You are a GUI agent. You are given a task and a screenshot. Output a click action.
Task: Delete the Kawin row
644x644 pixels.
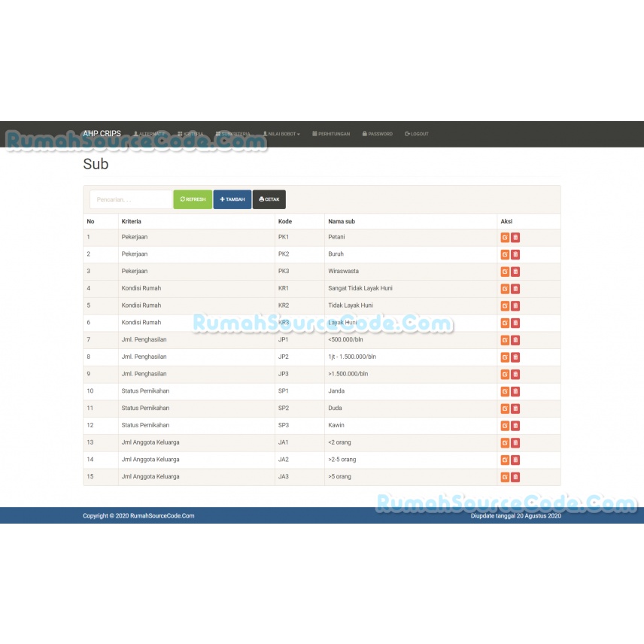515,426
